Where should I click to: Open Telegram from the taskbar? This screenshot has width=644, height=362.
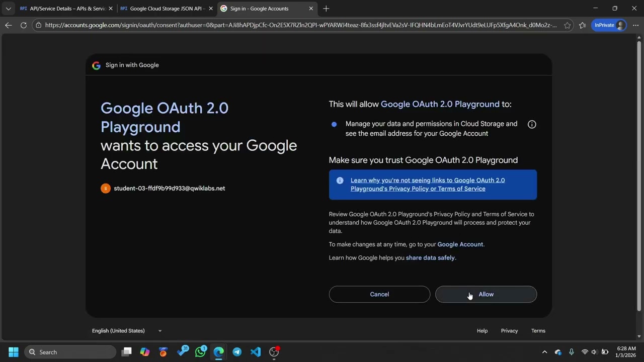tap(237, 352)
